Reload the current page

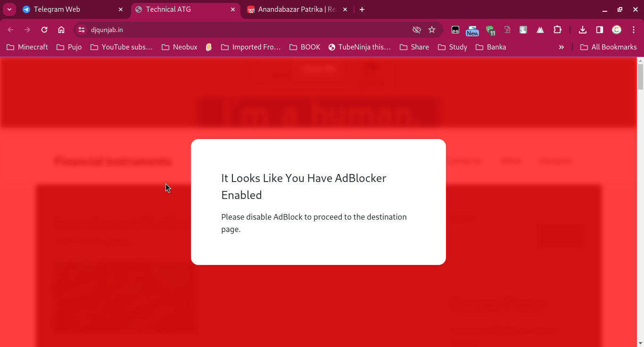pyautogui.click(x=44, y=30)
